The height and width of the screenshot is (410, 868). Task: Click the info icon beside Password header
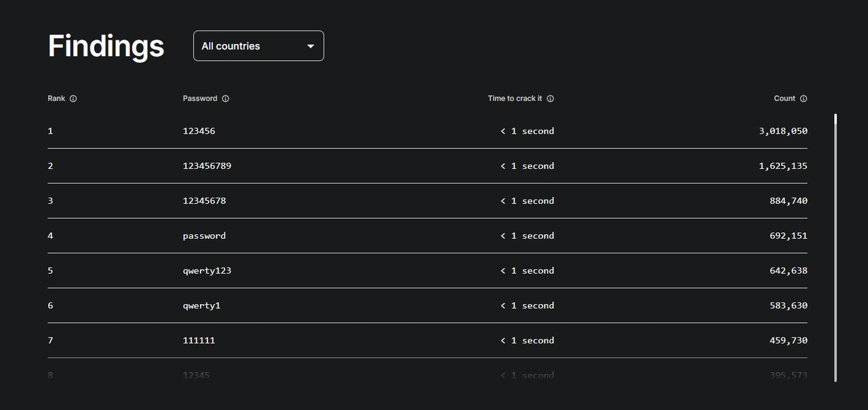(225, 98)
